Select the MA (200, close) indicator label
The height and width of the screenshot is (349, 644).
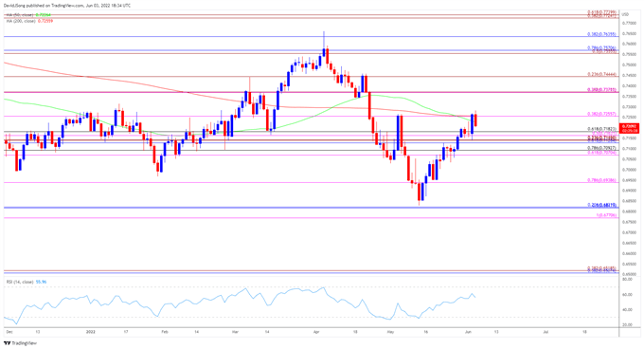point(21,21)
